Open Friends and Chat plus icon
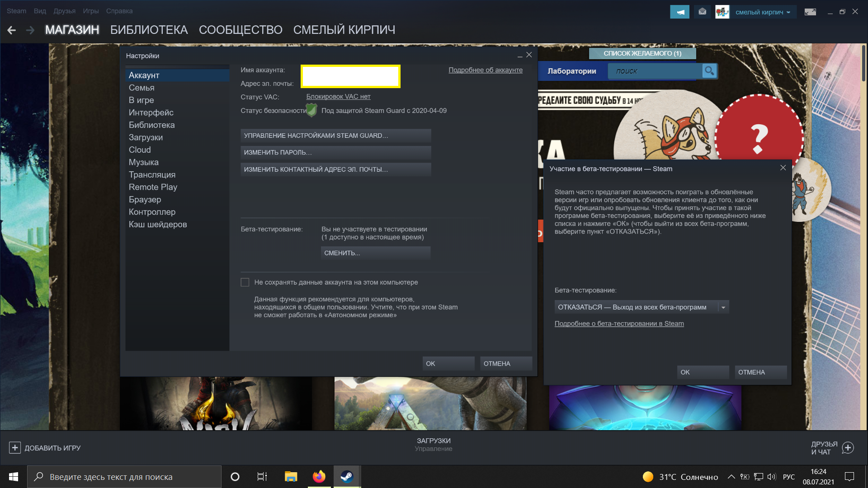This screenshot has width=868, height=488. pyautogui.click(x=848, y=448)
